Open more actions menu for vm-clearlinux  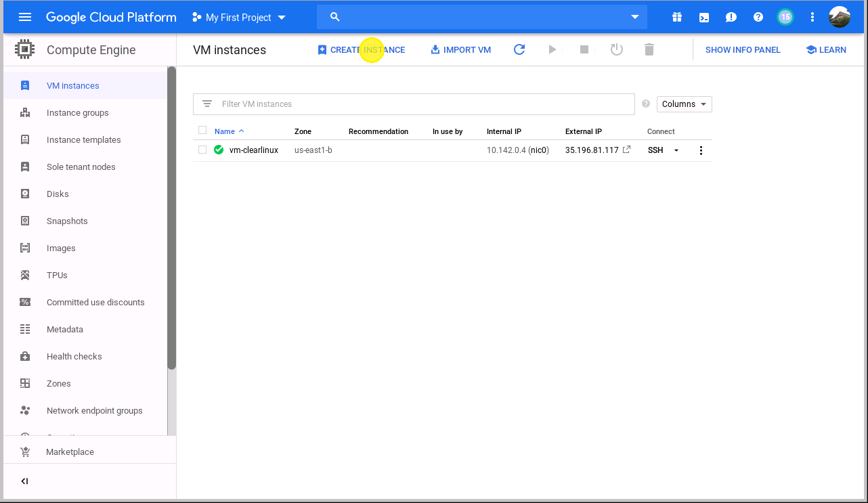click(701, 150)
